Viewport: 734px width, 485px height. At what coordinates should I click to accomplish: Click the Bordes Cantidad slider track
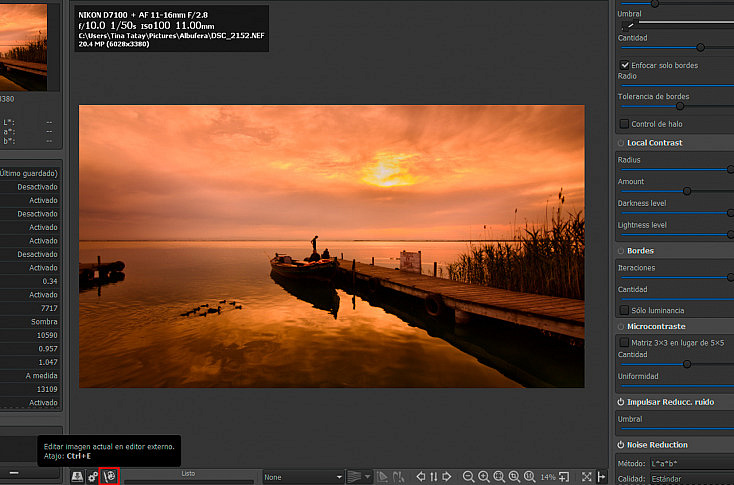(677, 299)
